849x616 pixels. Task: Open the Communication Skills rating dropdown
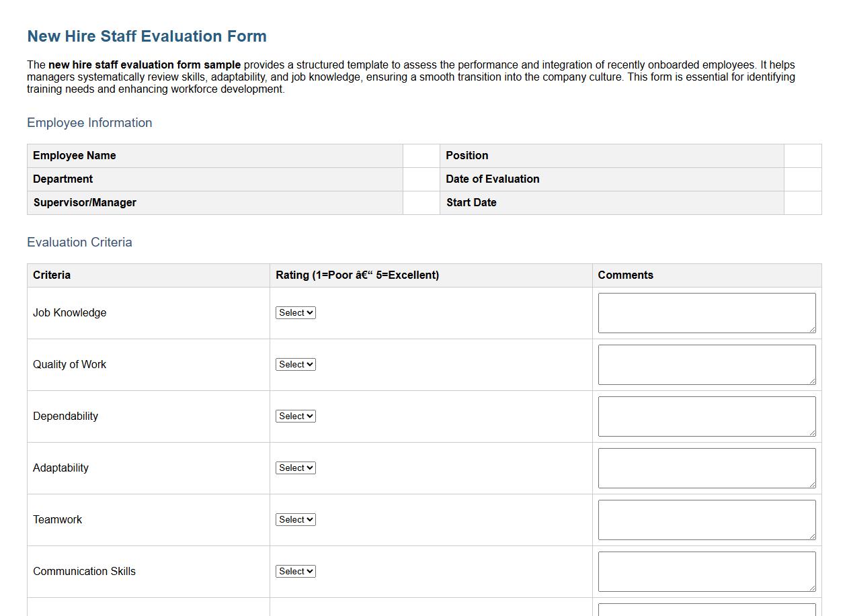[x=295, y=571]
